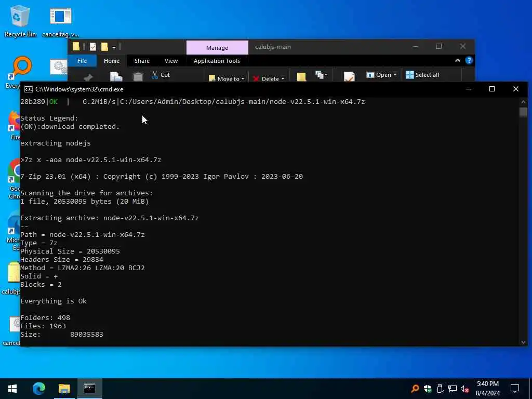This screenshot has width=532, height=399.
Task: Click the 'extracting nodejs' text in cmd
Action: point(56,143)
